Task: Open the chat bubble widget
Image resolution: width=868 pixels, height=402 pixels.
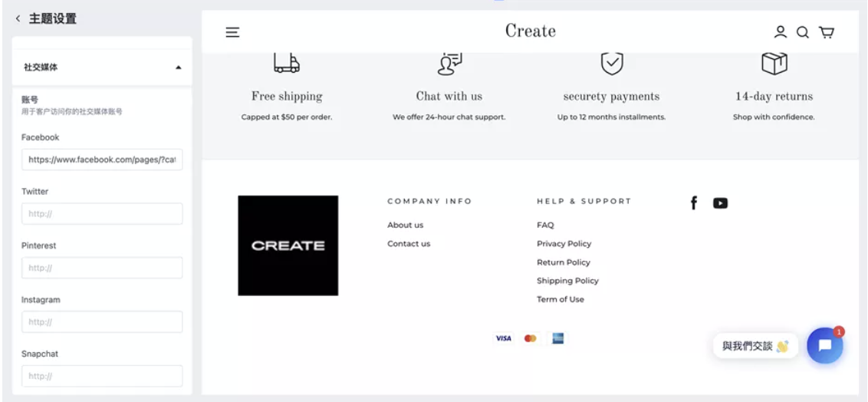Action: pos(824,345)
